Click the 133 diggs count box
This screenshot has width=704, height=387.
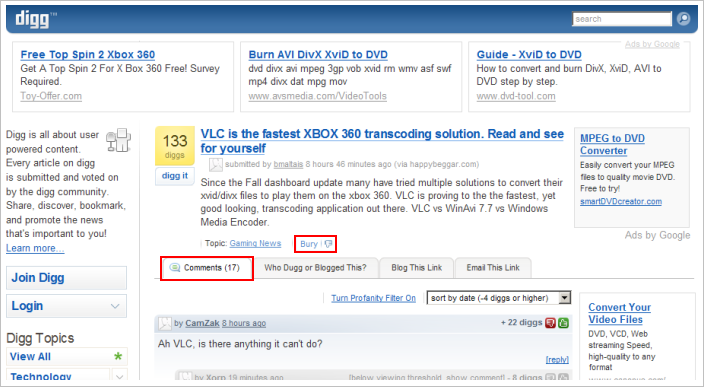pyautogui.click(x=175, y=146)
